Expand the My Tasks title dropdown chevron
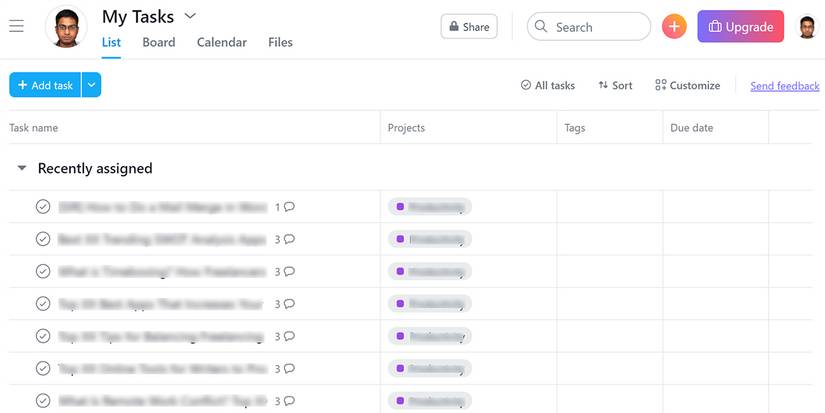Image resolution: width=825 pixels, height=413 pixels. 190,16
